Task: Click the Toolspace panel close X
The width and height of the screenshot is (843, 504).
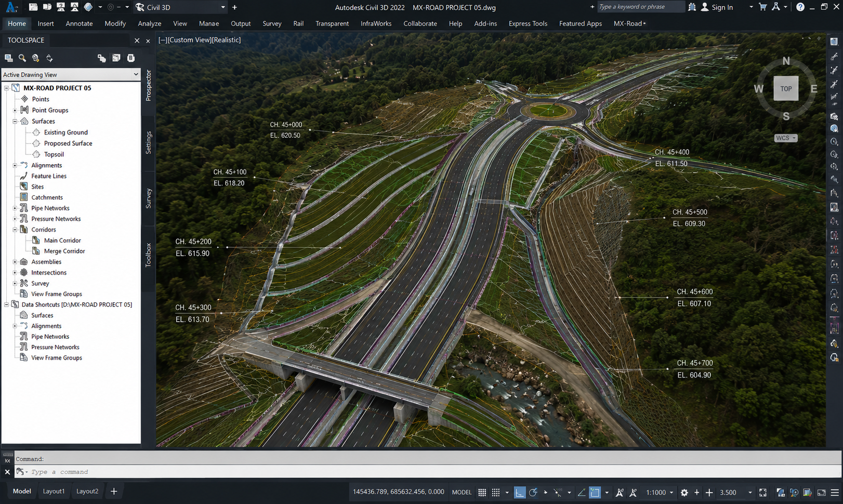Action: click(137, 41)
